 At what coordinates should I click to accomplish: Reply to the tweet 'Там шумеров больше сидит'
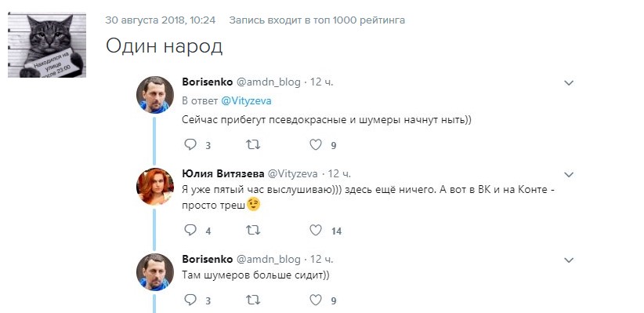click(190, 300)
